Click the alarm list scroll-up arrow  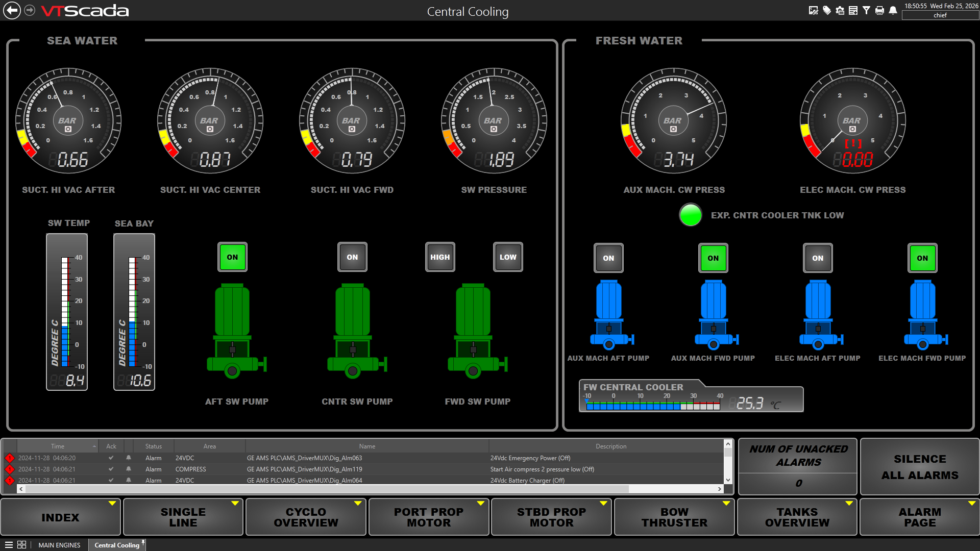pyautogui.click(x=728, y=444)
